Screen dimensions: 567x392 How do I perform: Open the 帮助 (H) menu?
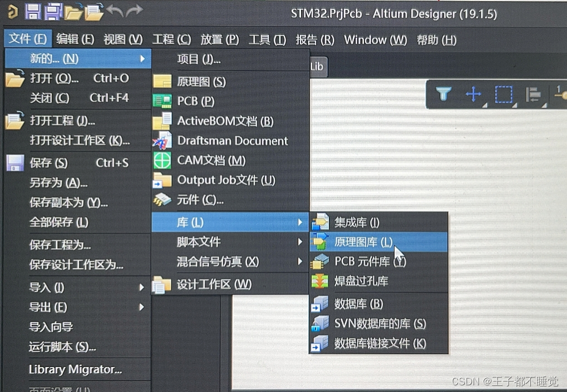tap(436, 39)
